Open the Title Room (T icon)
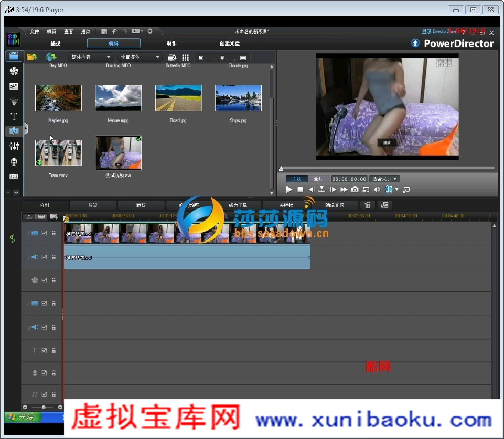This screenshot has height=439, width=504. coord(14,116)
